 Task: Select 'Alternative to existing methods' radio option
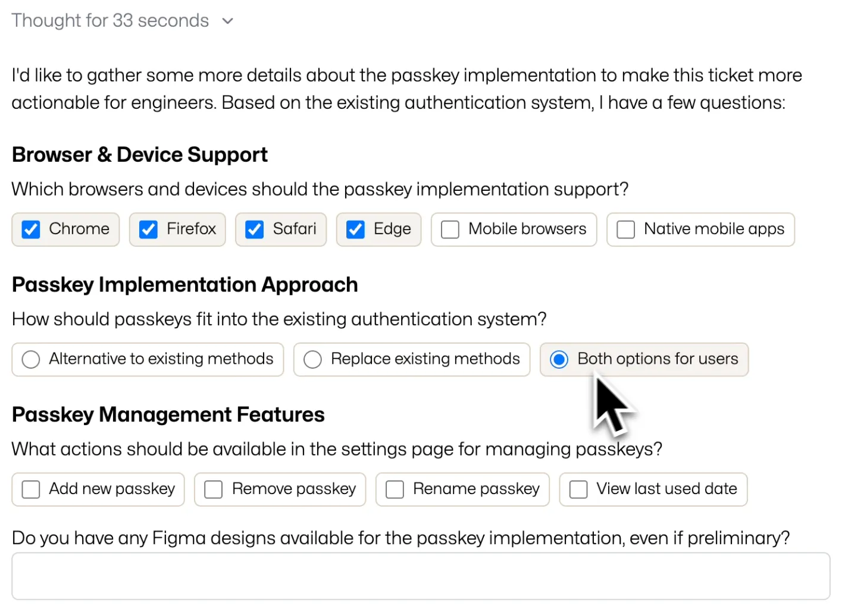(31, 360)
